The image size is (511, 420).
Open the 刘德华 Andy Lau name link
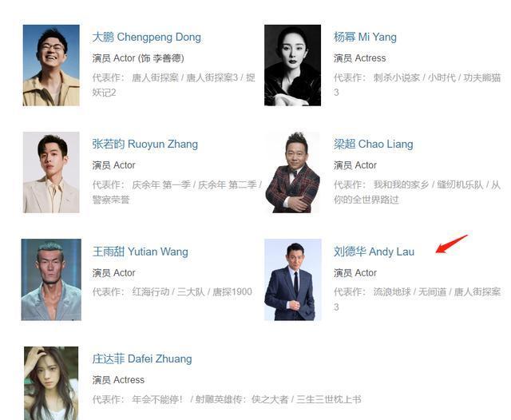(x=374, y=252)
